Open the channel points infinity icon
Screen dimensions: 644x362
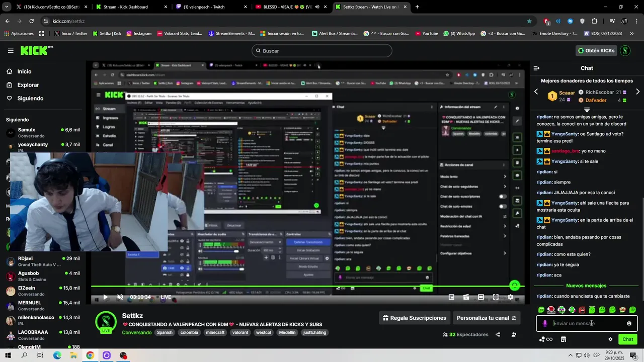click(x=546, y=339)
